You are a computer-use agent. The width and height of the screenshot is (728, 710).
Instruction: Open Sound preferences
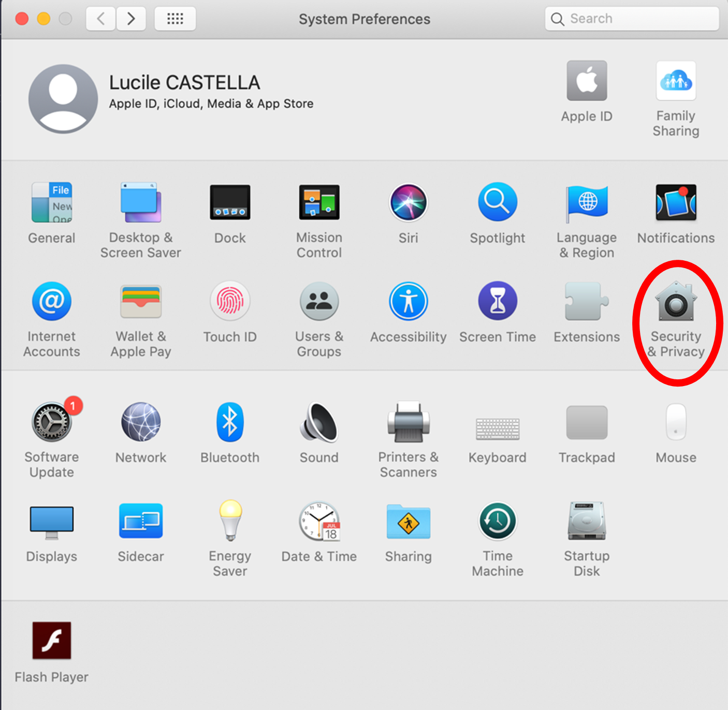click(319, 422)
